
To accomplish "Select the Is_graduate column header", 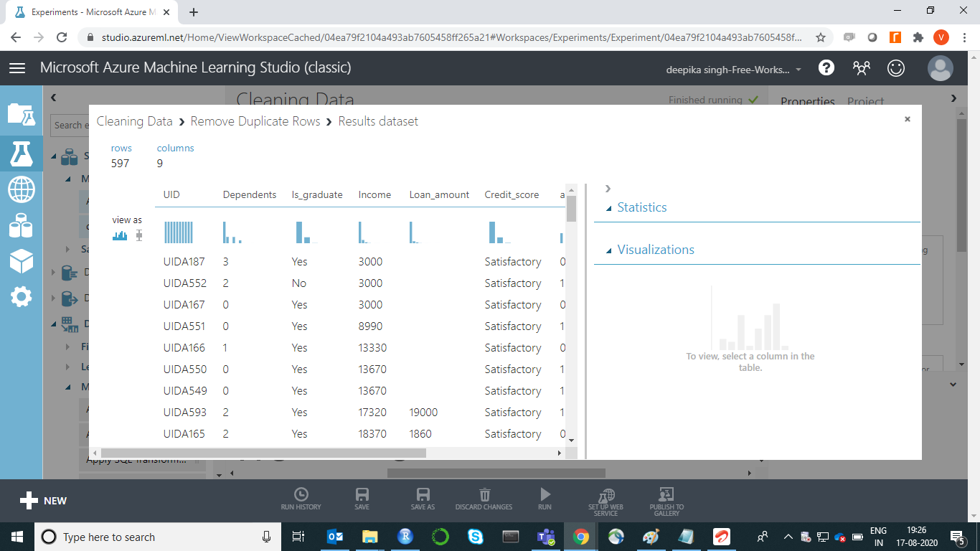I will [317, 194].
